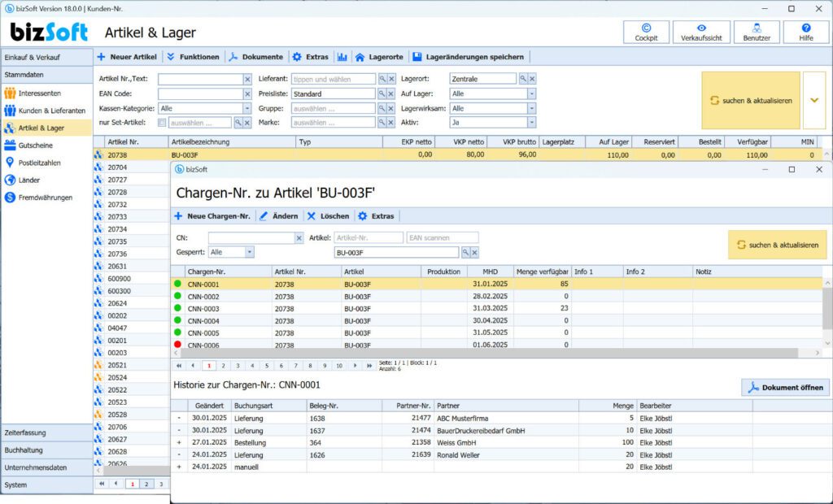Open the Auf Lager dropdown
Screen dimensions: 833x504
[x=531, y=94]
